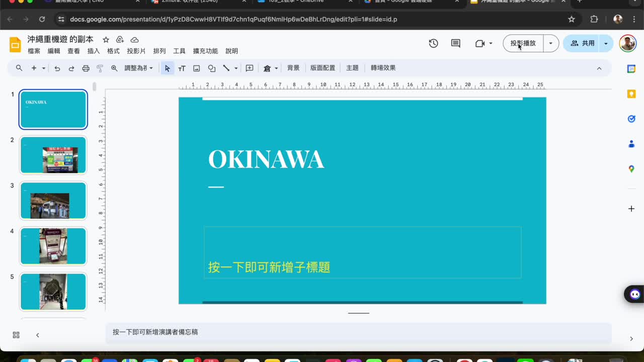The image size is (644, 362).
Task: Open the 排列 menu
Action: (x=159, y=51)
